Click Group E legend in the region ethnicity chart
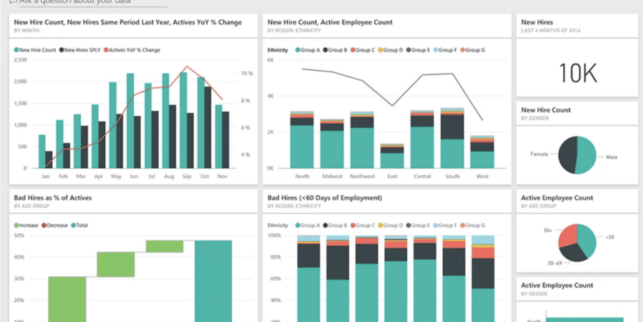Screen dimensions: 644x322 (418, 50)
